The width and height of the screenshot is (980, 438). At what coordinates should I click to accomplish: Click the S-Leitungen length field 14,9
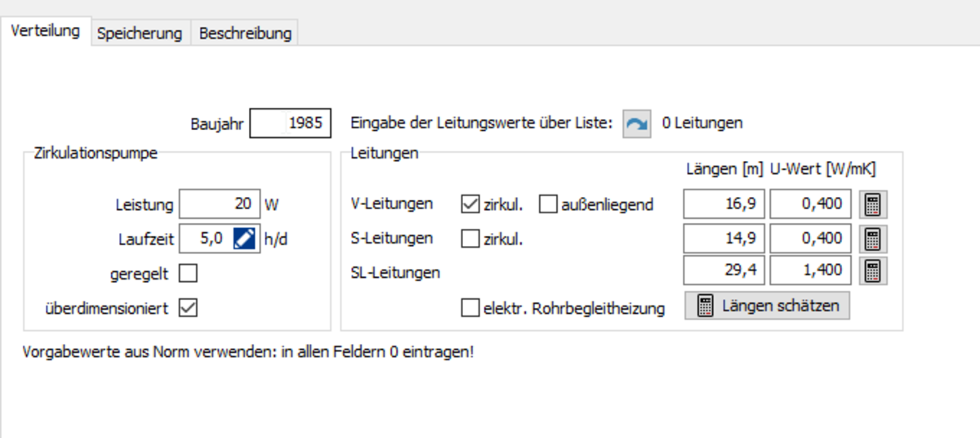[x=724, y=239]
